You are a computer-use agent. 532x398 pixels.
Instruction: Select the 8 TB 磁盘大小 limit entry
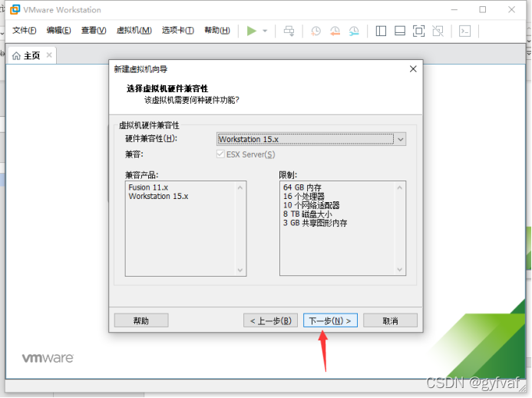point(307,214)
